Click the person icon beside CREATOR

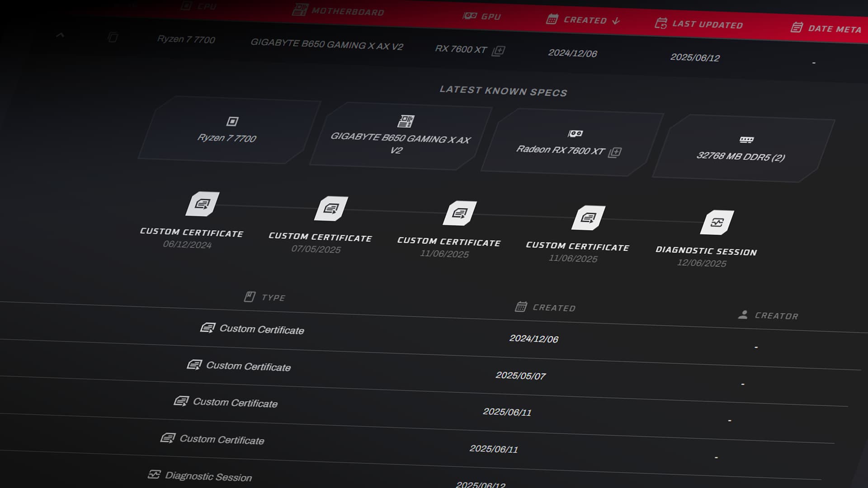743,314
